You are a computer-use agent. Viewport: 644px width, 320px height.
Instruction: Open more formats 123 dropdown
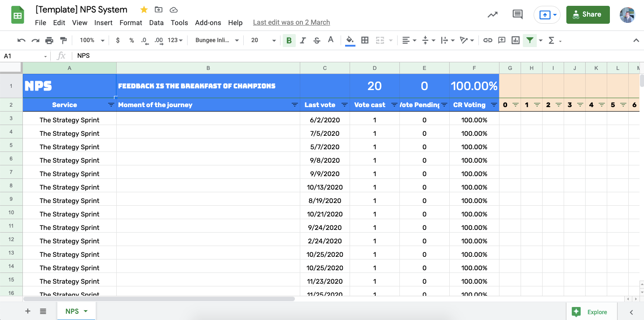pos(175,40)
